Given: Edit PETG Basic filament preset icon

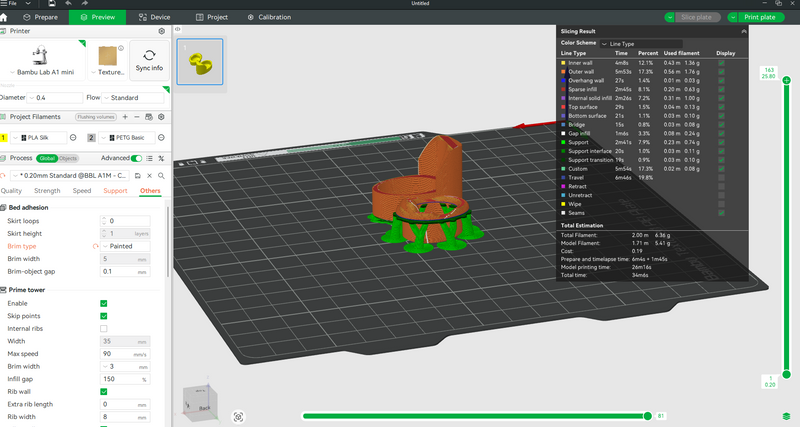Looking at the screenshot, I should click(x=161, y=138).
